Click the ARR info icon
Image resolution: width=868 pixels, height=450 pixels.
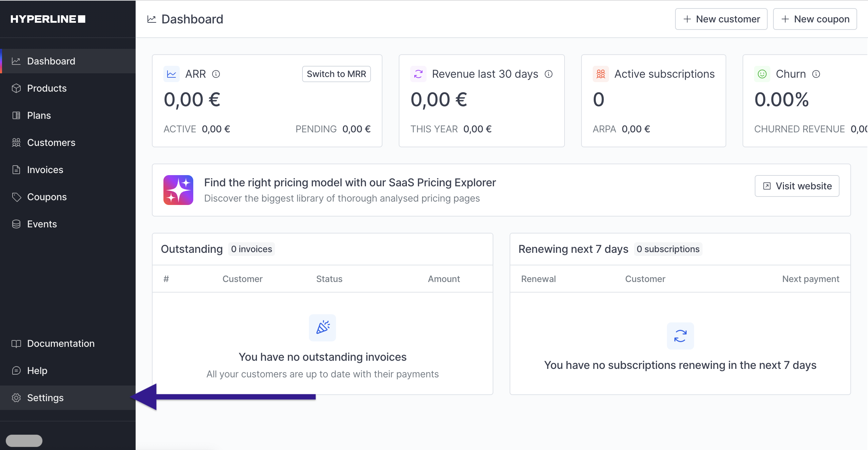(x=216, y=74)
